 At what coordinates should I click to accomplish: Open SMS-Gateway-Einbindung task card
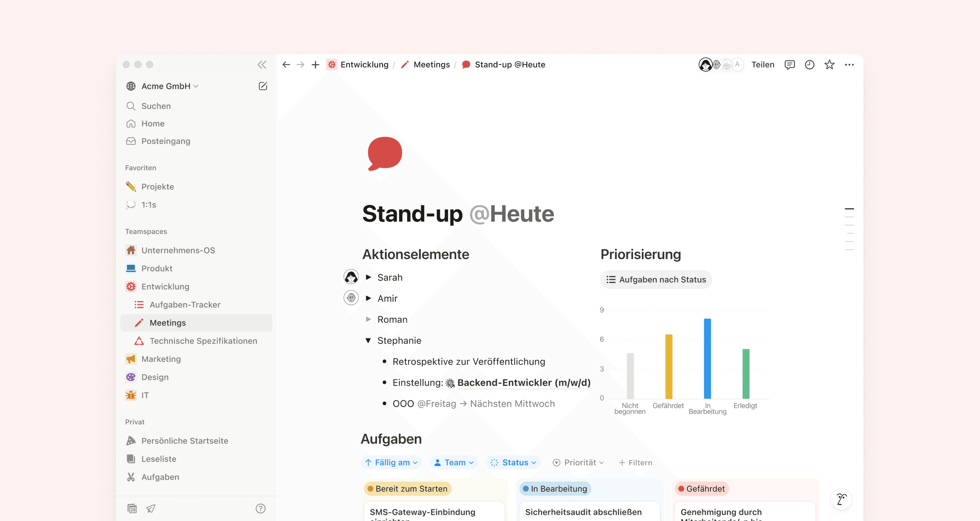coord(434,512)
